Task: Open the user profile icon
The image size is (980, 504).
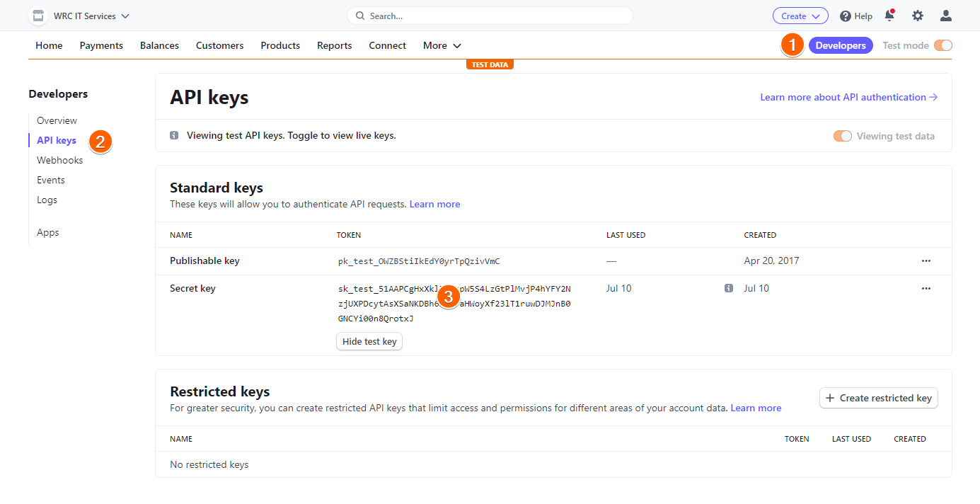Action: click(946, 16)
